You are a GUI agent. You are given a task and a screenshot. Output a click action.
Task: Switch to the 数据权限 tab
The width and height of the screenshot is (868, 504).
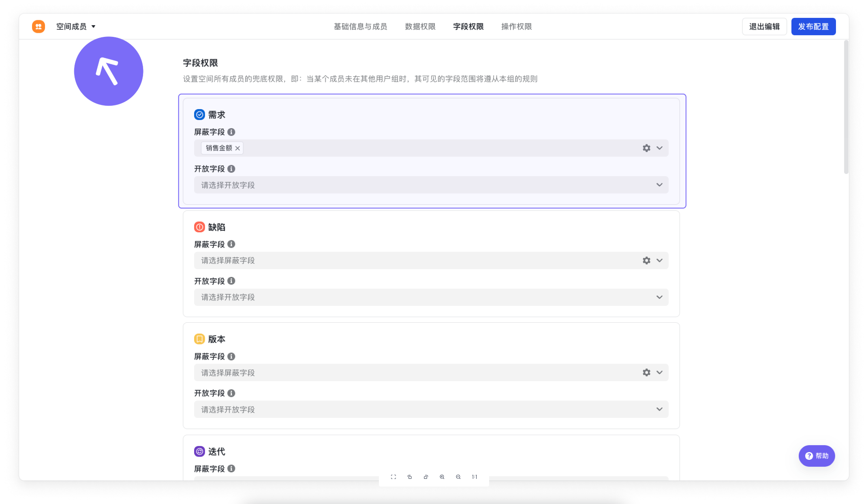coord(420,26)
